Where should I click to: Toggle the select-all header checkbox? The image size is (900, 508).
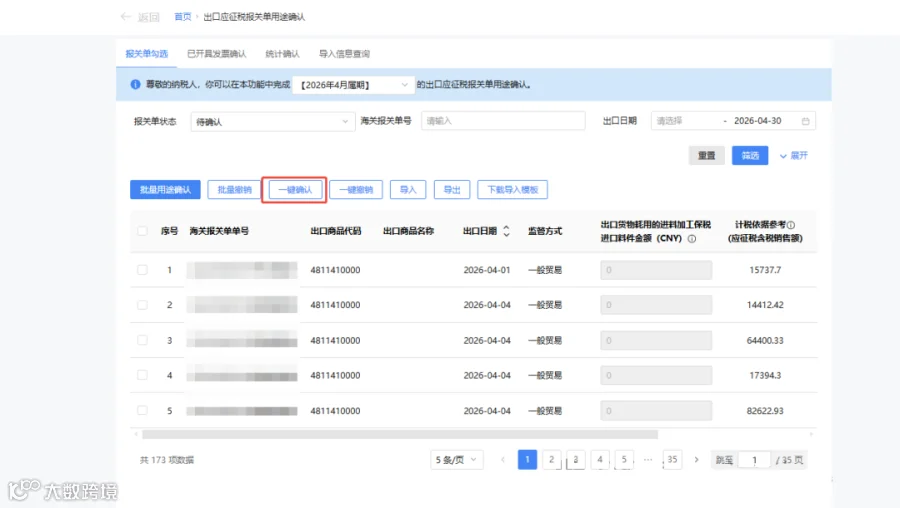click(x=142, y=231)
